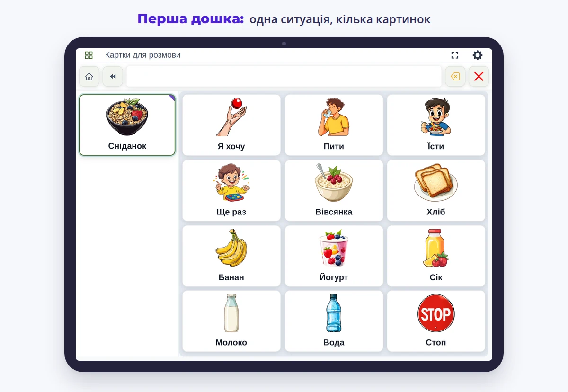The width and height of the screenshot is (568, 392).
Task: Pick the Йогурт card
Action: 334,256
